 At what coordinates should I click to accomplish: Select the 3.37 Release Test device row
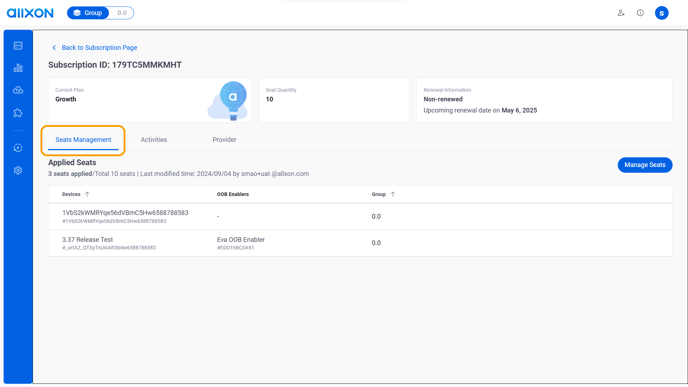(360, 243)
